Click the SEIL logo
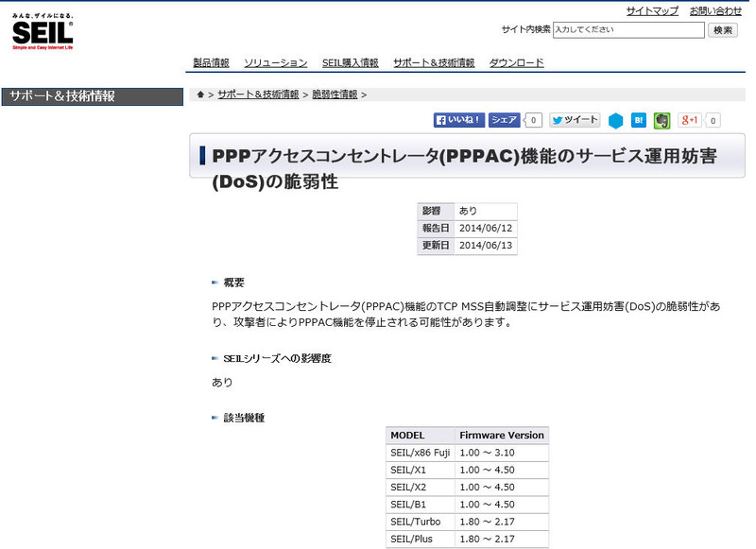 click(x=43, y=32)
